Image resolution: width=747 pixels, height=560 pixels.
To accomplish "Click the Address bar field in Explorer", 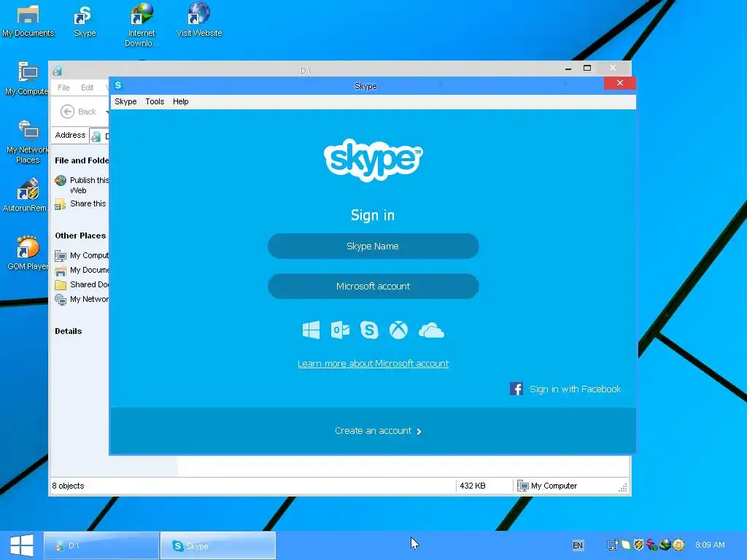I will (x=99, y=136).
